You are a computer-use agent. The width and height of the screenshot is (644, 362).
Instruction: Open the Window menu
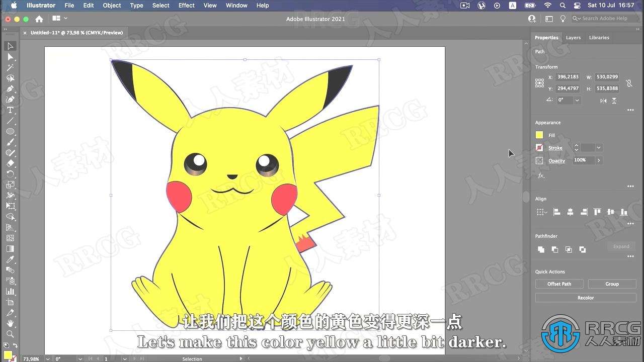[x=236, y=6]
